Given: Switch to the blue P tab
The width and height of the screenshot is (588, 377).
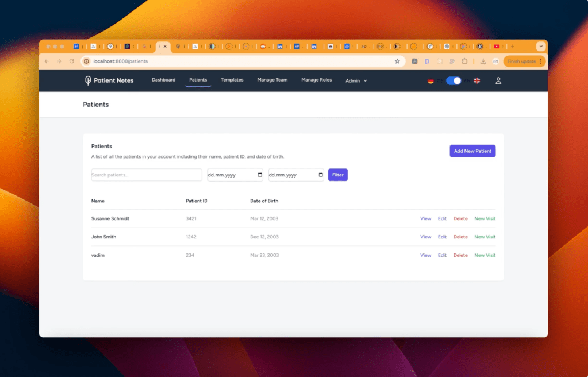Looking at the screenshot, I should tap(76, 47).
